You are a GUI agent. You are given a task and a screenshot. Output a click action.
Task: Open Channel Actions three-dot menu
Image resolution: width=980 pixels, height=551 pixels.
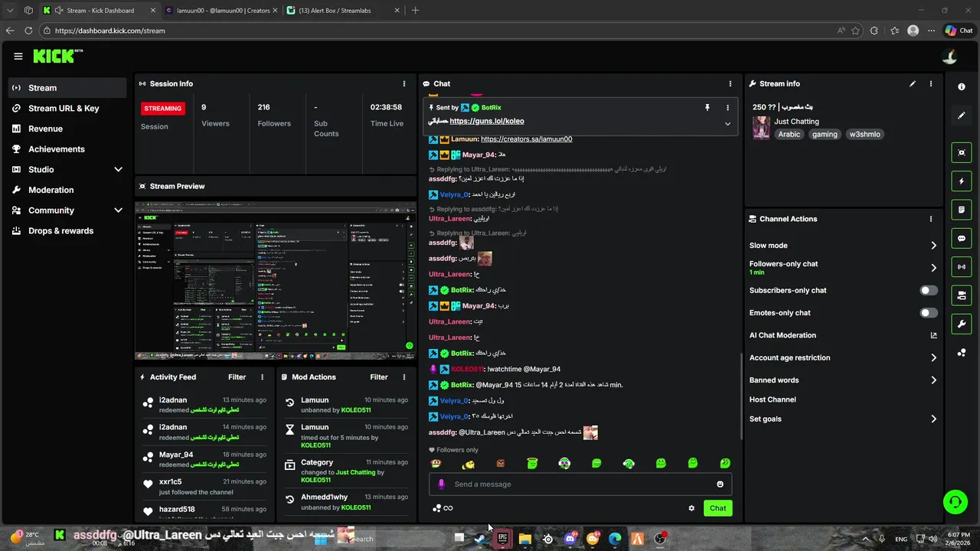point(931,219)
